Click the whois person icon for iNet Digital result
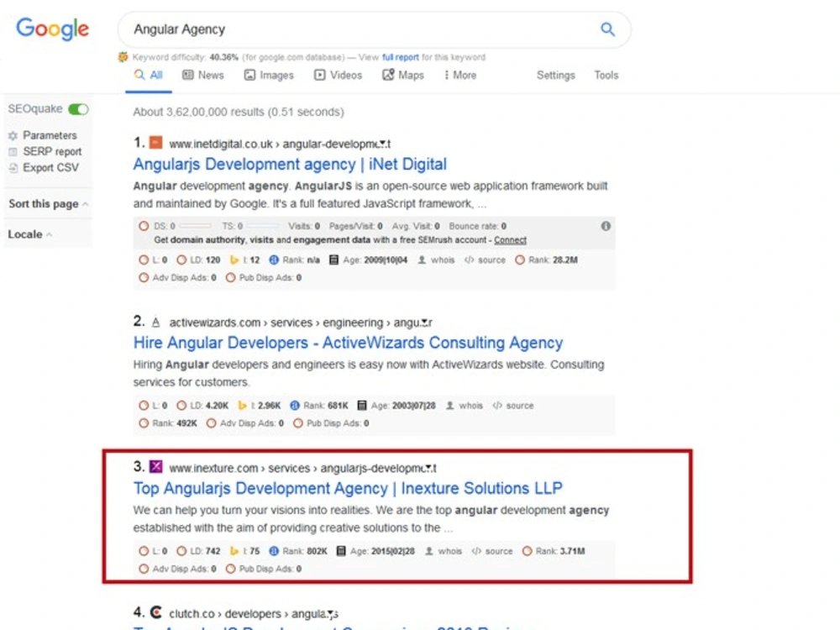Viewport: 840px width, 630px height. pyautogui.click(x=422, y=260)
